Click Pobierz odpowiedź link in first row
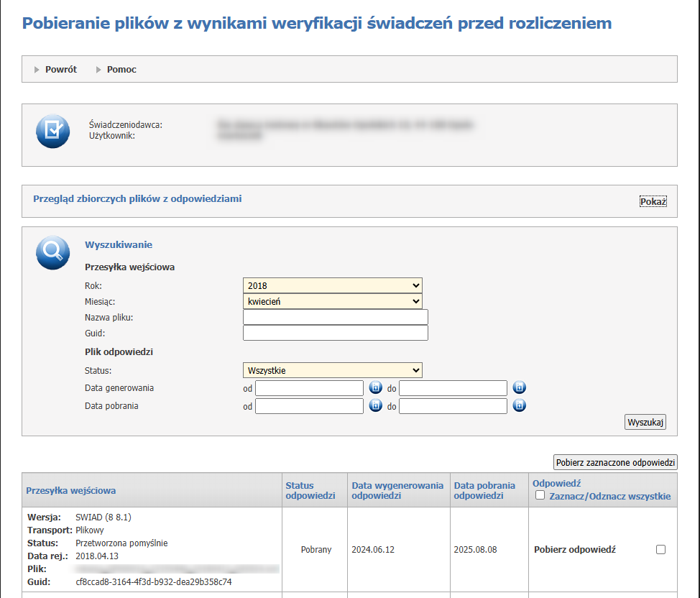This screenshot has width=700, height=598. coord(575,550)
